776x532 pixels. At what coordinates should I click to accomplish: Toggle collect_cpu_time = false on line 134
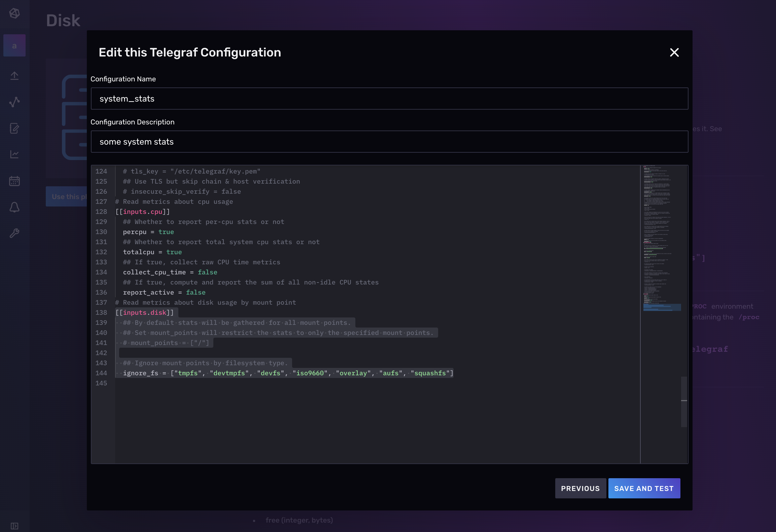pyautogui.click(x=207, y=272)
